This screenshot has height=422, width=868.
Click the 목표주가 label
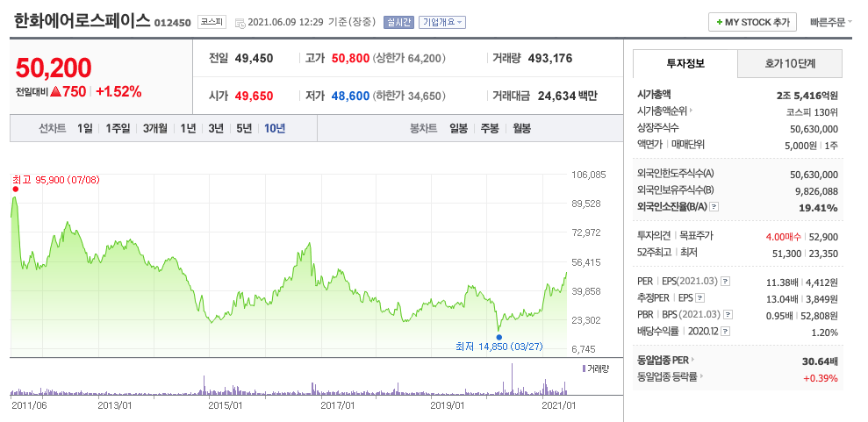[x=697, y=236]
